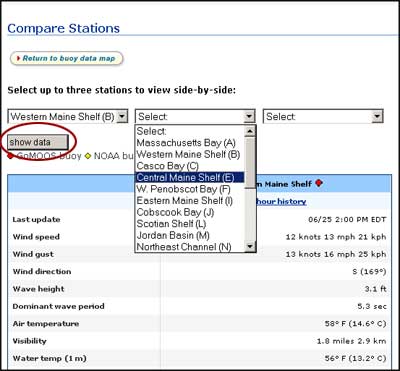Pick W. Penobscot Bay (F) station

pos(183,189)
